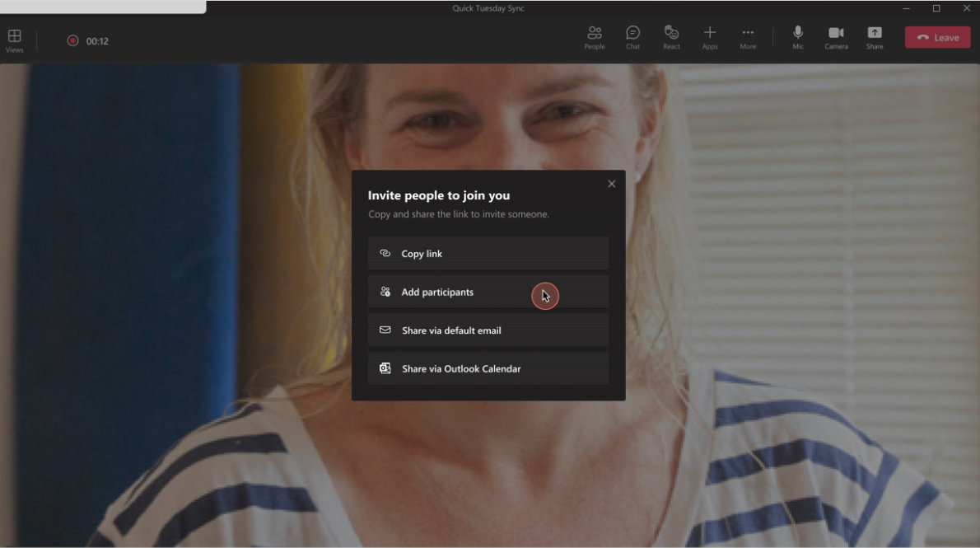Click the recording indicator icon
This screenshot has height=548, width=980.
point(72,40)
